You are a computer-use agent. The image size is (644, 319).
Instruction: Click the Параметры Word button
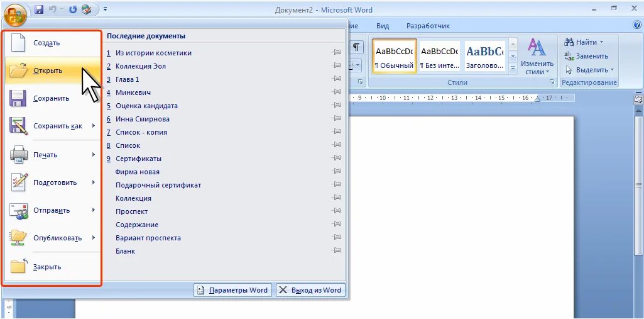point(232,290)
